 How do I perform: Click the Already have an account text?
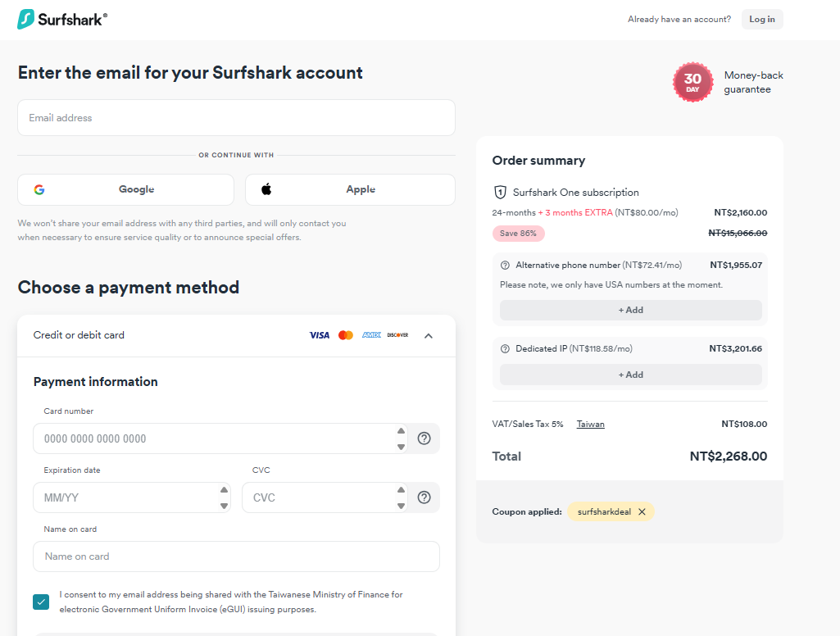tap(679, 20)
